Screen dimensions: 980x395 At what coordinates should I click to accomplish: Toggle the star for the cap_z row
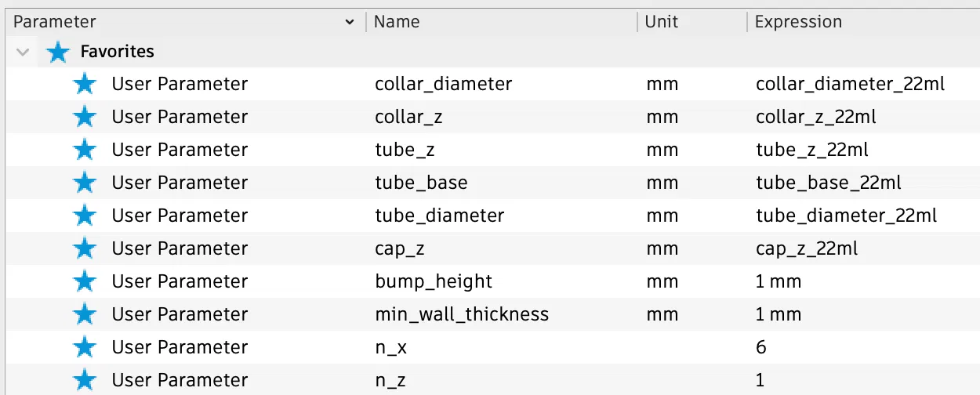tap(84, 248)
